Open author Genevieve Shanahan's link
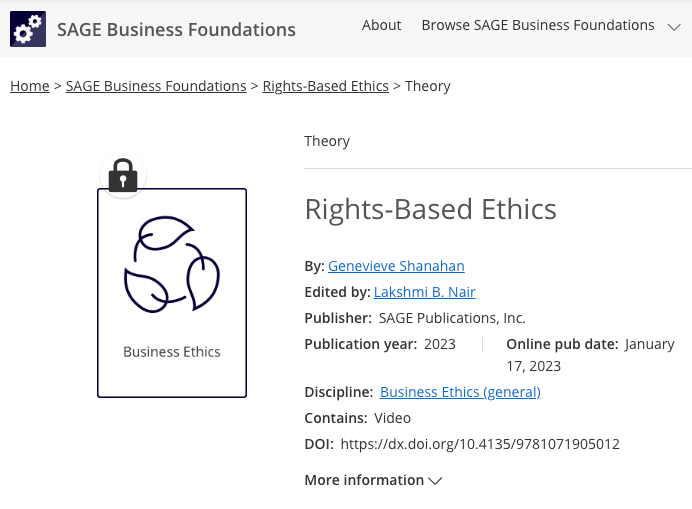This screenshot has width=692, height=509. point(396,266)
